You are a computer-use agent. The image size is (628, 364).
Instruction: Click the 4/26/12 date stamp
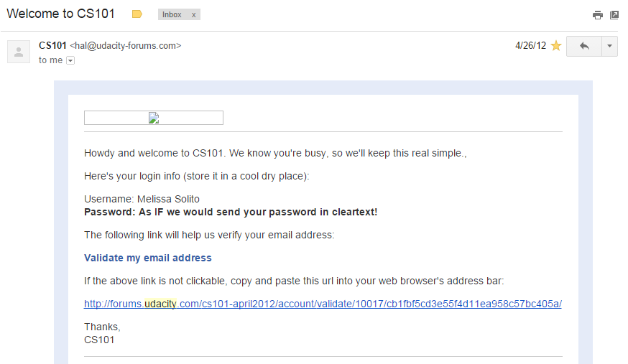pyautogui.click(x=530, y=45)
